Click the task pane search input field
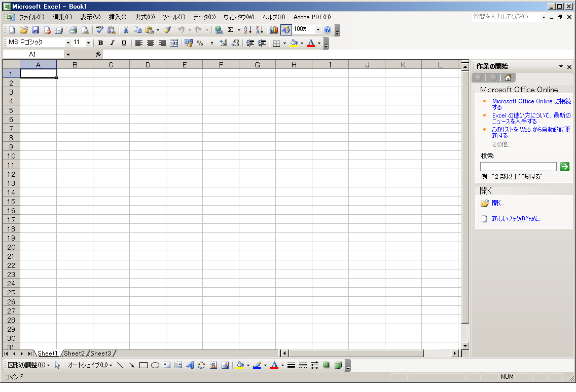The image size is (576, 392). point(518,167)
